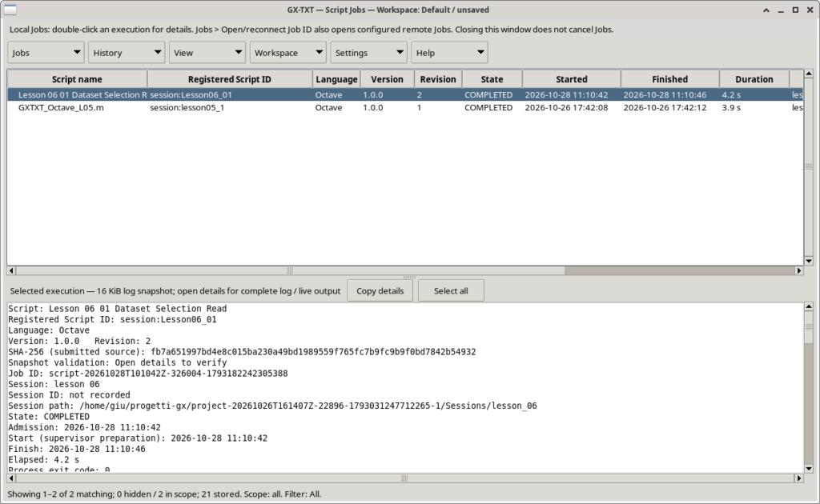Viewport: 820px width, 504px height.
Task: Open the Jobs dropdown menu
Action: point(46,53)
